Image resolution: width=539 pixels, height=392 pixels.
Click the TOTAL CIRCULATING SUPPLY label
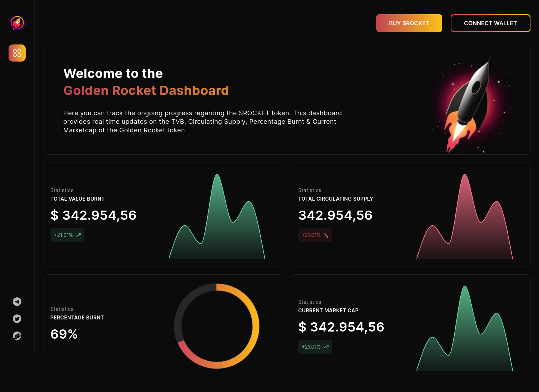pos(336,199)
